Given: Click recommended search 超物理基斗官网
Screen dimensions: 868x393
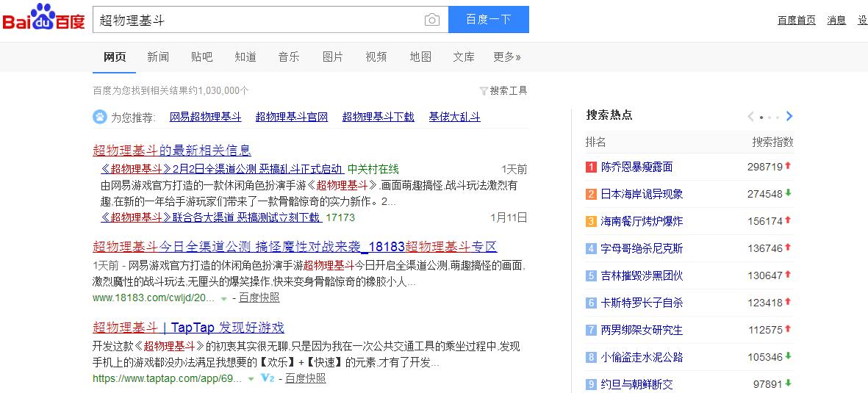Looking at the screenshot, I should pyautogui.click(x=292, y=117).
